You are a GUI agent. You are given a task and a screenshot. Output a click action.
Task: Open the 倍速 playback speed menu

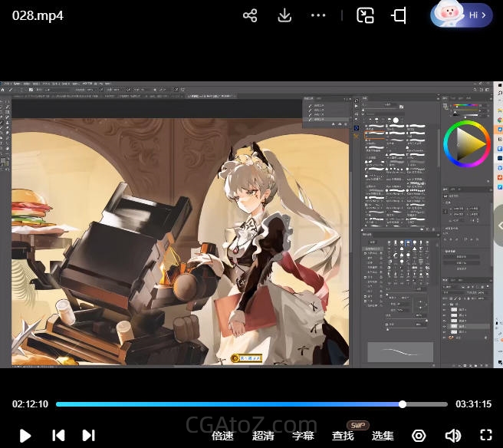tap(222, 436)
